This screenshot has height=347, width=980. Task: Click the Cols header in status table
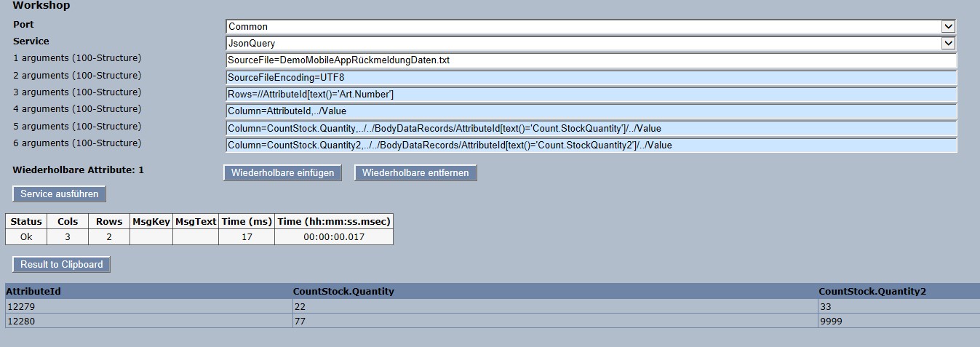(x=68, y=221)
